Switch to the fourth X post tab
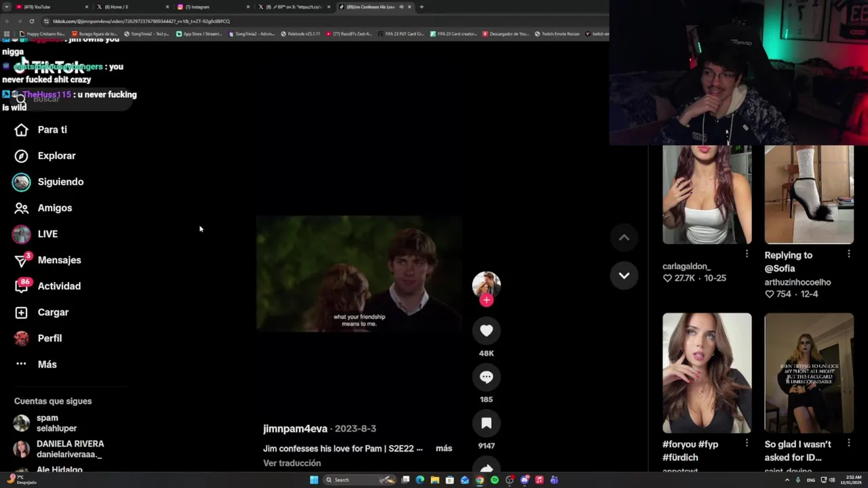Image resolution: width=868 pixels, height=488 pixels. [x=294, y=7]
